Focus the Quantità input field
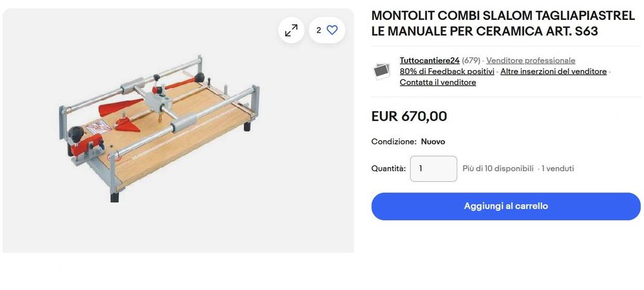 click(433, 168)
